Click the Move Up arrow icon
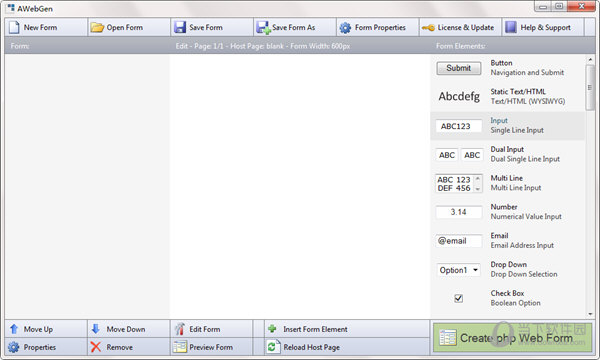This screenshot has width=600, height=360. click(x=14, y=329)
